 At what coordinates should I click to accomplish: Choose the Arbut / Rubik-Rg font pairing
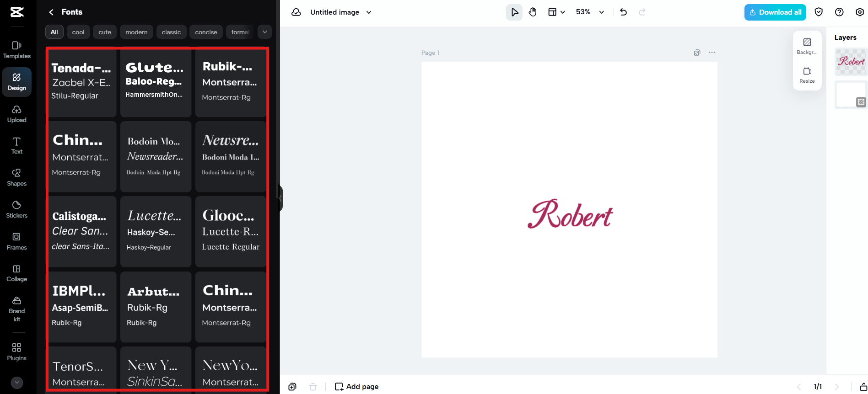coord(156,307)
